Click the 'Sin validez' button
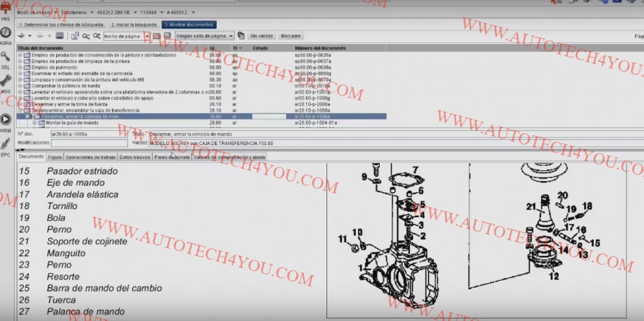 pyautogui.click(x=262, y=36)
